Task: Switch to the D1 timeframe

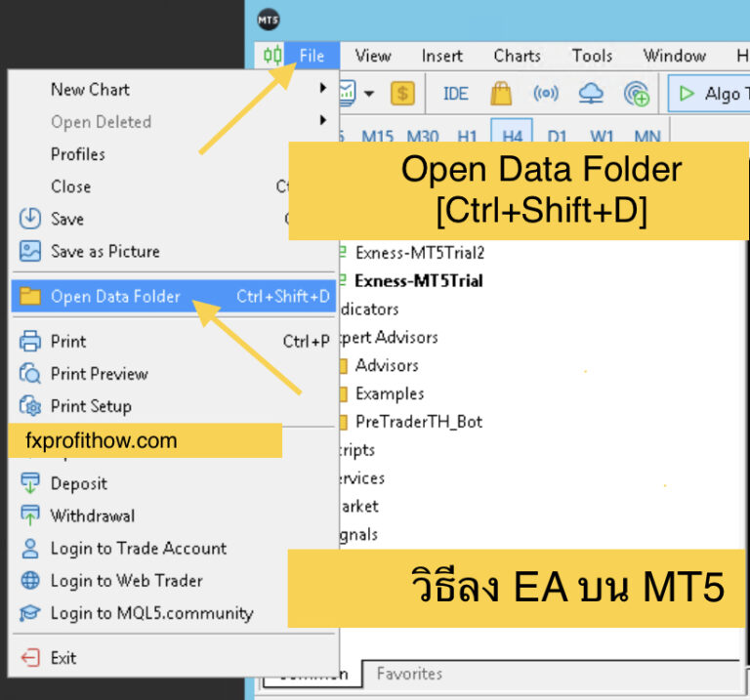Action: point(557,137)
